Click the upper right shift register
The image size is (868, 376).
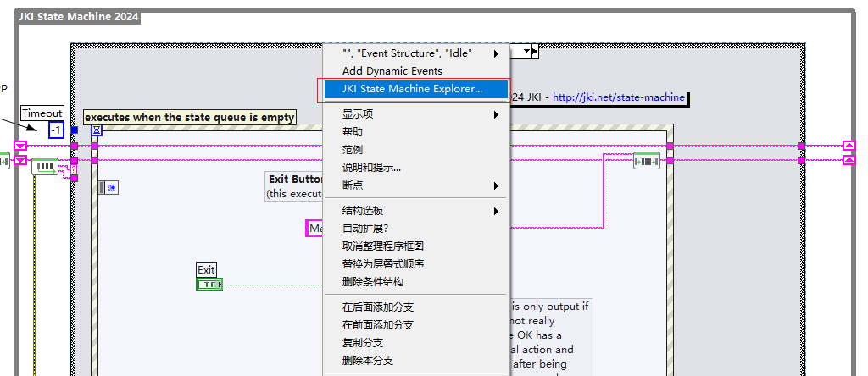click(849, 146)
